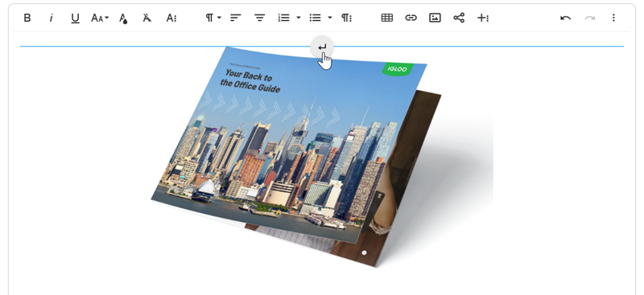Toggle bold formatting
Image resolution: width=644 pixels, height=295 pixels.
(27, 18)
